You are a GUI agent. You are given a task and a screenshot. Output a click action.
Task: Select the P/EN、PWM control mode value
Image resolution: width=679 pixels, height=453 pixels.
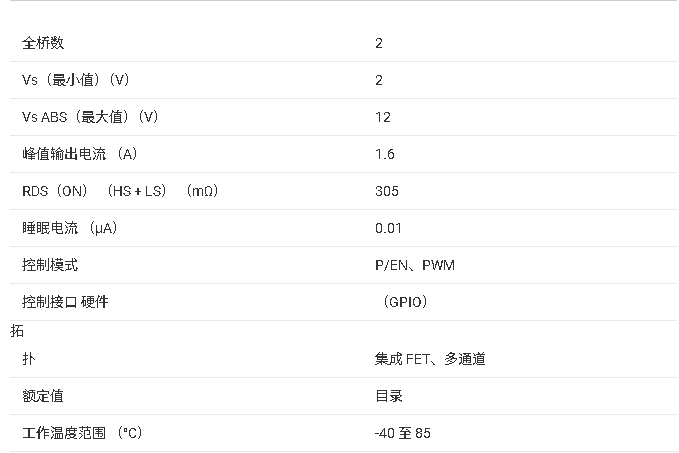click(415, 265)
